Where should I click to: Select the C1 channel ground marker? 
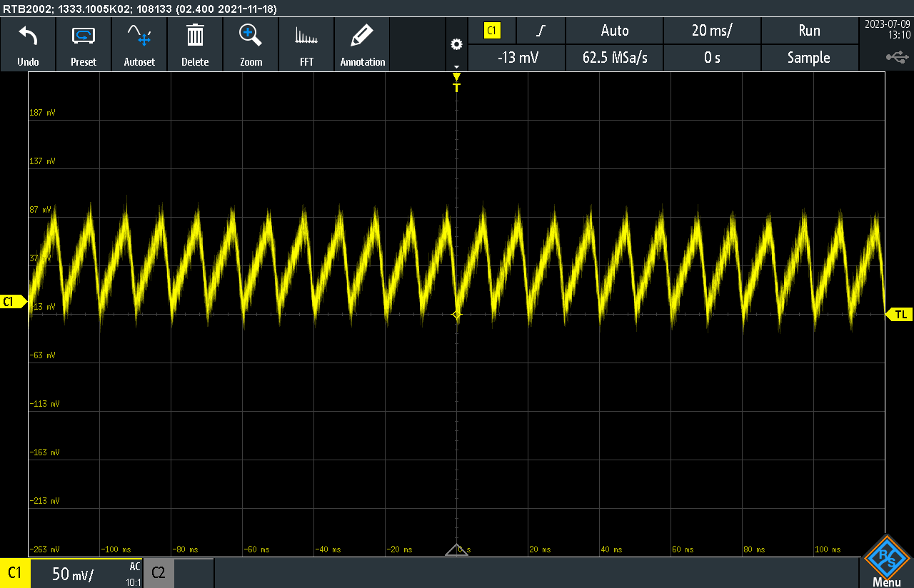coord(13,302)
